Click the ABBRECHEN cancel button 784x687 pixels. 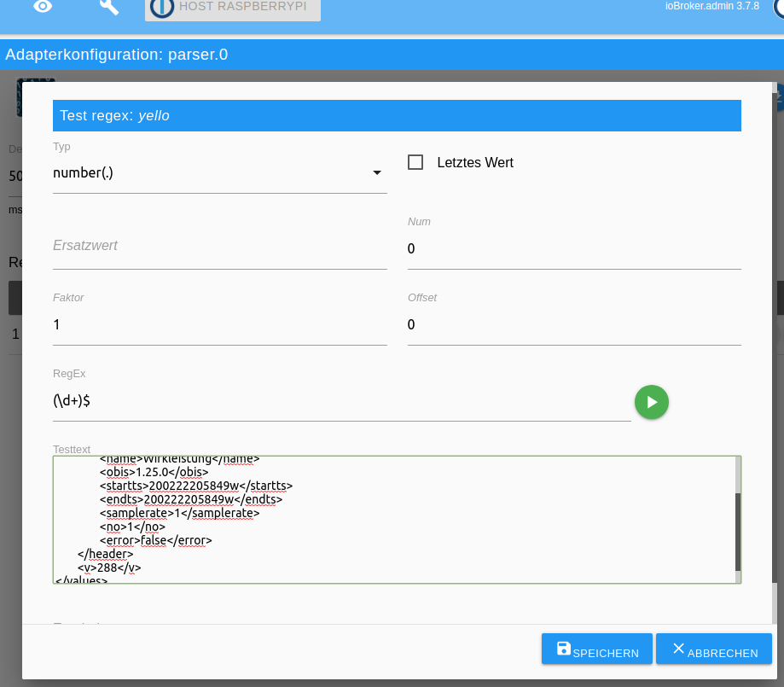(714, 649)
